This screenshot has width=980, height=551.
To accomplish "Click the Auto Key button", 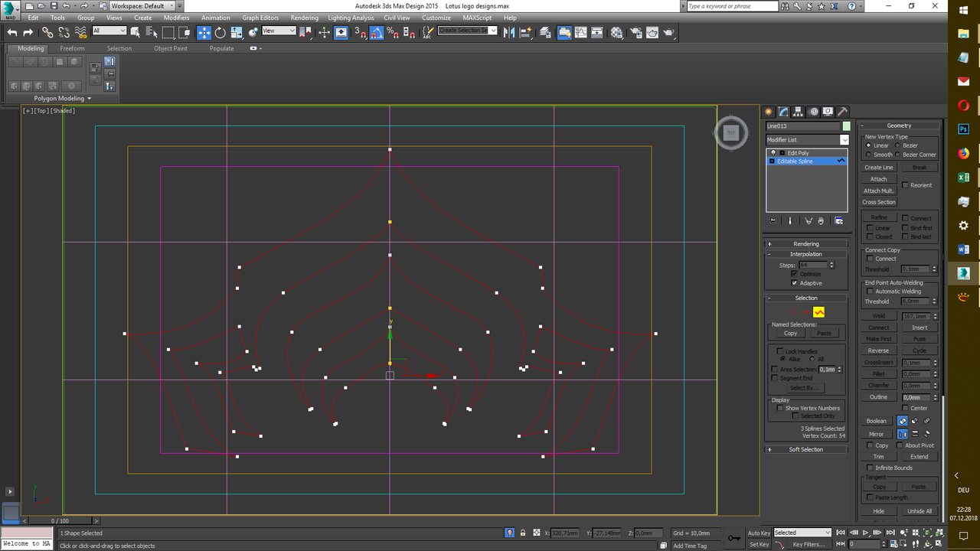I will [759, 533].
